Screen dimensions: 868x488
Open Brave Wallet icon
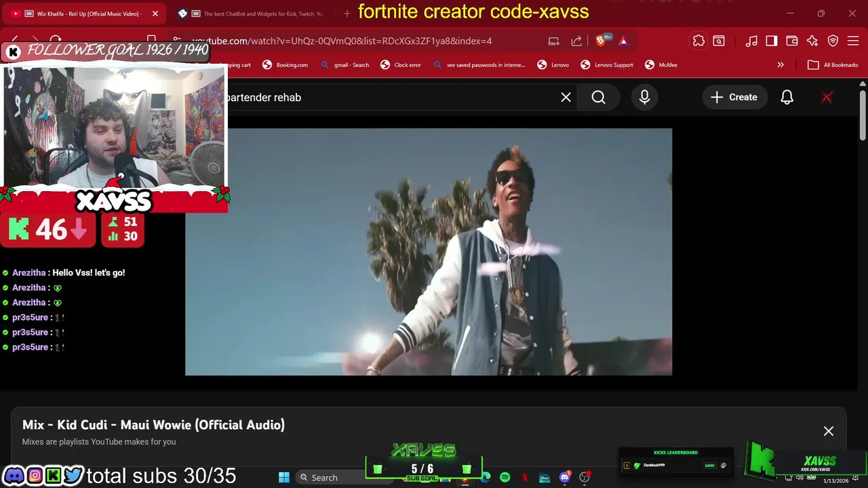(x=792, y=41)
